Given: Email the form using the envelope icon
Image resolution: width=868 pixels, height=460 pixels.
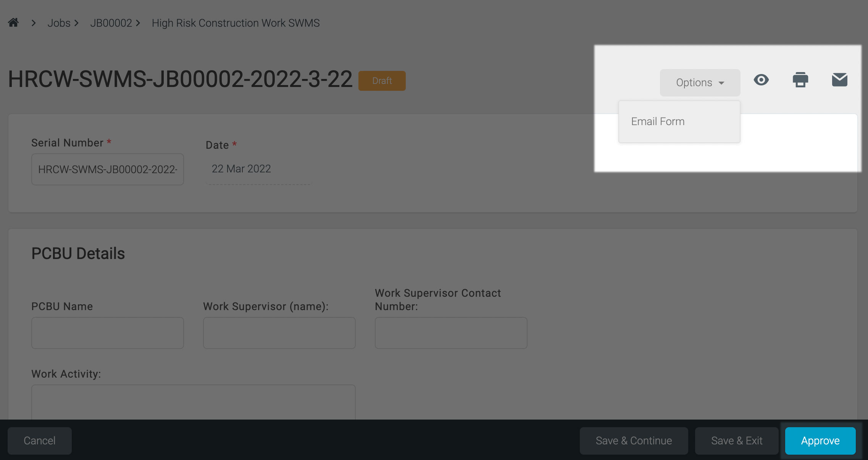Looking at the screenshot, I should (x=840, y=80).
